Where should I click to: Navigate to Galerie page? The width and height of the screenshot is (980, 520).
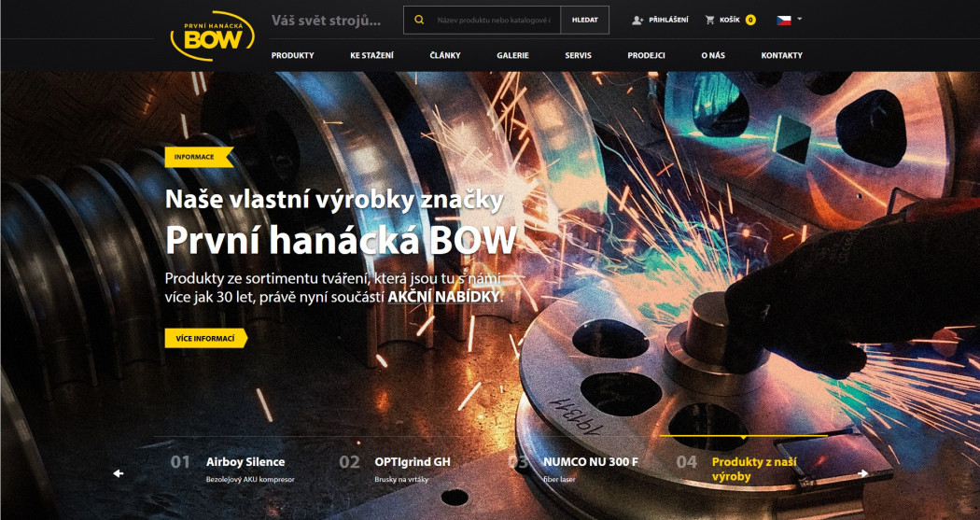click(512, 55)
